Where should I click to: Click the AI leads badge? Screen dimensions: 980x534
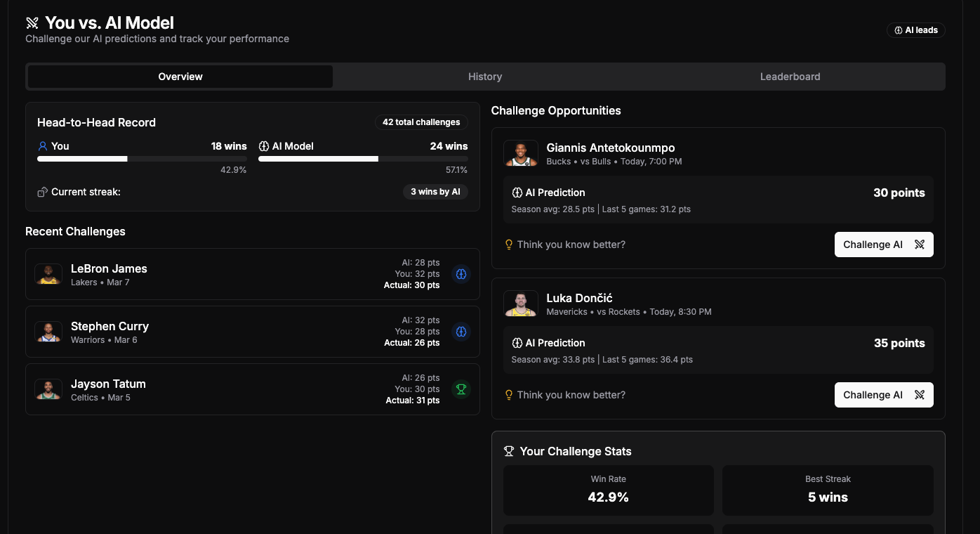point(916,30)
